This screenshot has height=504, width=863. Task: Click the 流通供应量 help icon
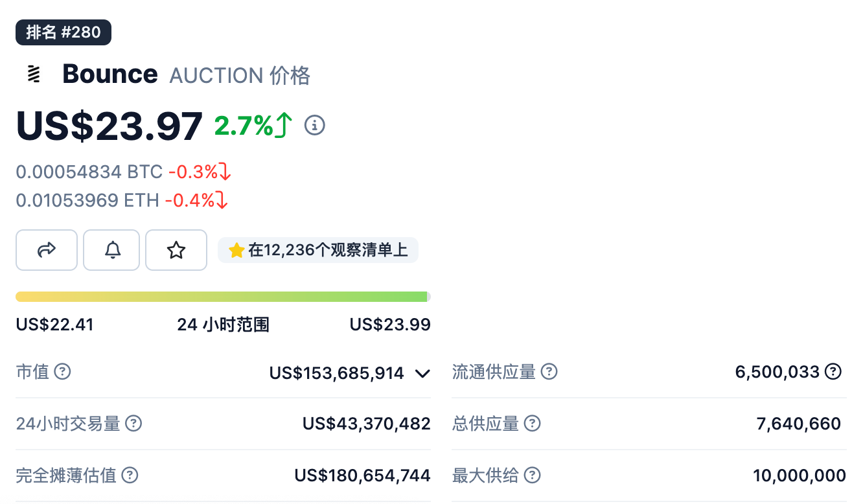[549, 372]
